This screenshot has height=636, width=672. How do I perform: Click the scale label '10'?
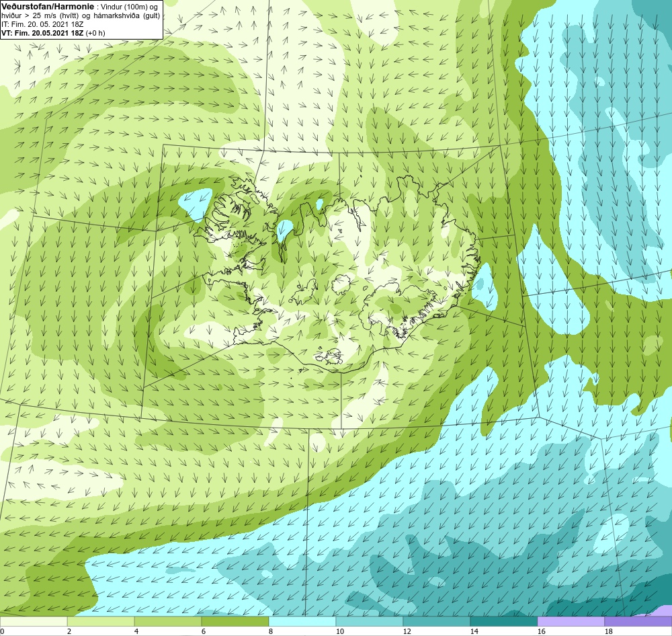(340, 631)
